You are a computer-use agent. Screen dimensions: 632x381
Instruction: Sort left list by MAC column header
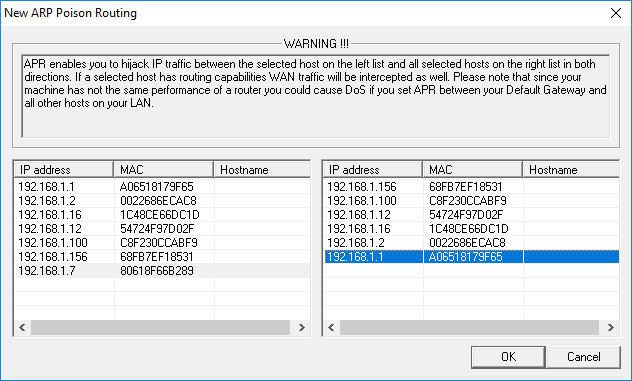(164, 170)
